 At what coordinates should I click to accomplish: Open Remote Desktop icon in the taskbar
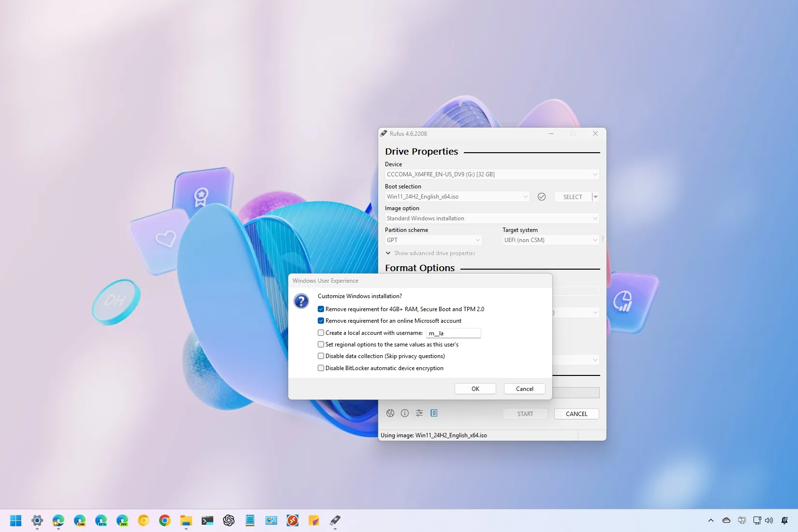(x=293, y=520)
